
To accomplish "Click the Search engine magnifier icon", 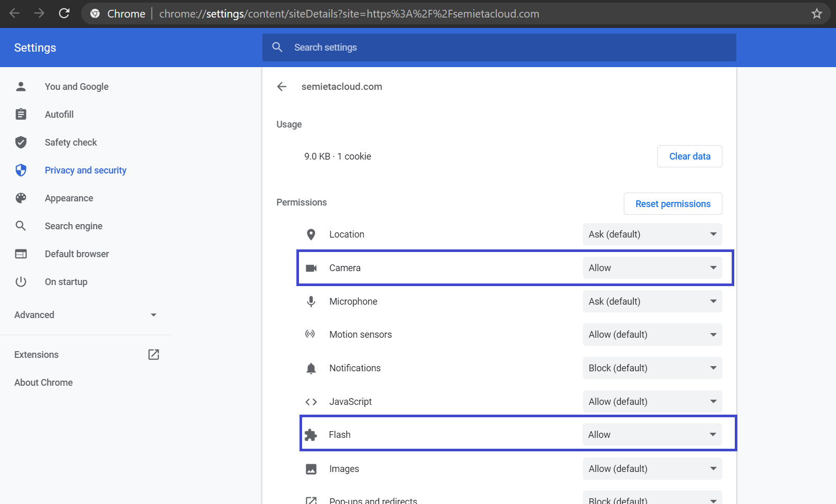I will (21, 226).
